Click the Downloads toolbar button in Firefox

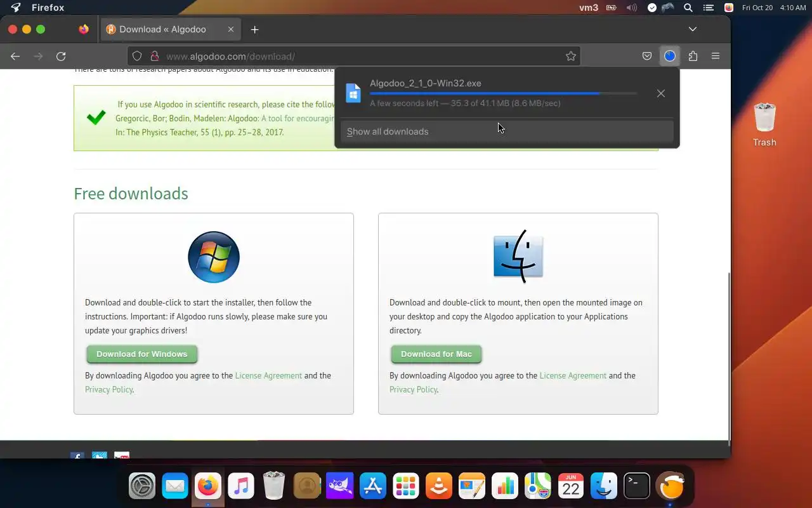pos(670,56)
